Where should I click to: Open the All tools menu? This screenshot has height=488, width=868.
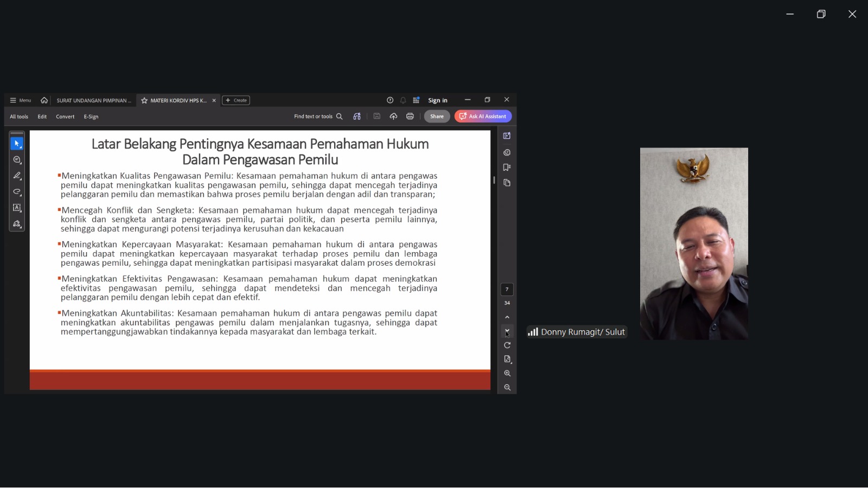click(x=19, y=117)
